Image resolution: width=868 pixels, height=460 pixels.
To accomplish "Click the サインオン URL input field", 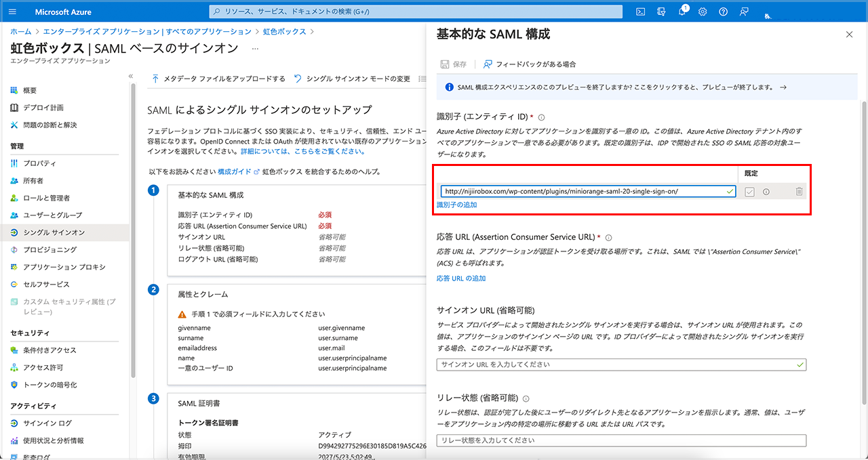I will pos(616,364).
